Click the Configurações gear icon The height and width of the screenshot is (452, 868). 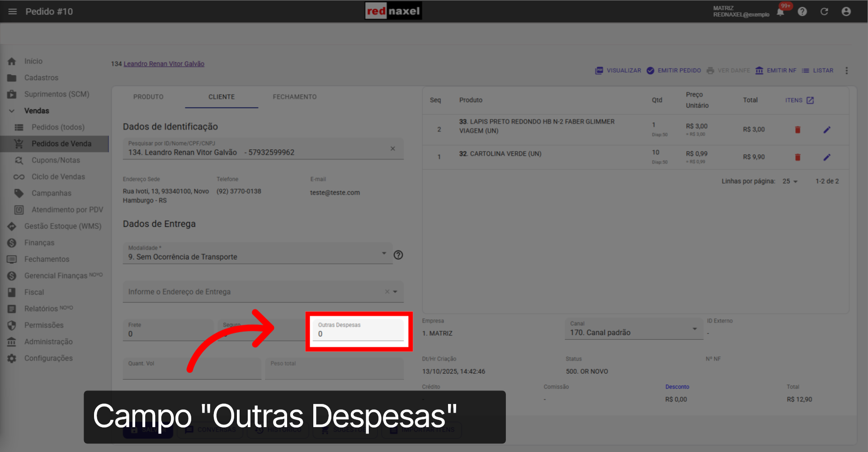tap(12, 358)
